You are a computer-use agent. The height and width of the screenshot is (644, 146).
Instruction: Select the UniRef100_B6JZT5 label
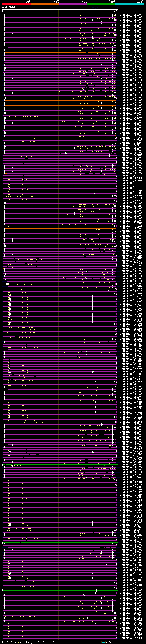pos(131,334)
